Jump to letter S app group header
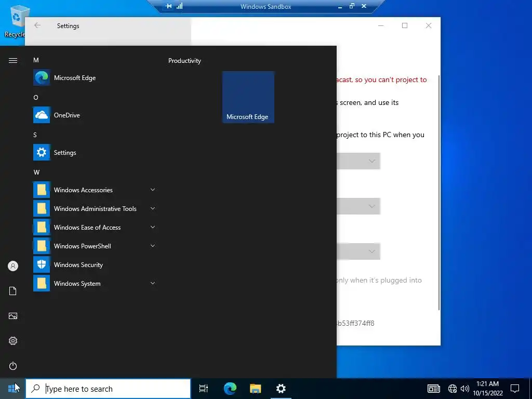Viewport: 532px width, 399px height. pos(35,135)
